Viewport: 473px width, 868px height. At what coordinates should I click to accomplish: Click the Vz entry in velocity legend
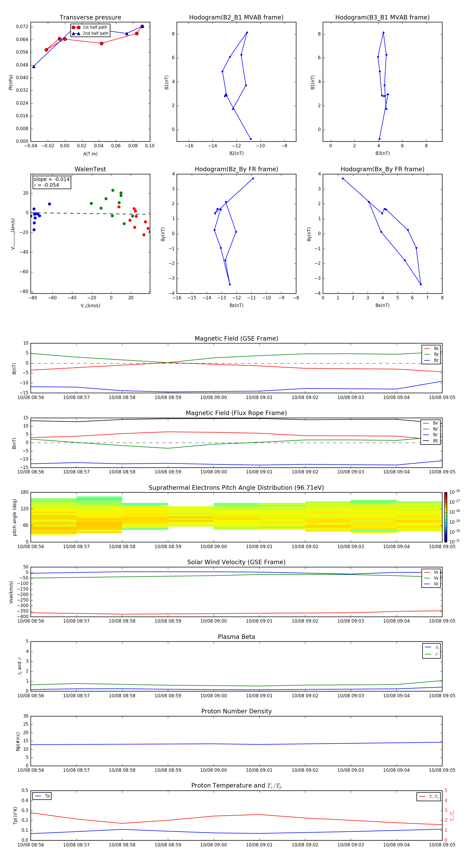[431, 584]
